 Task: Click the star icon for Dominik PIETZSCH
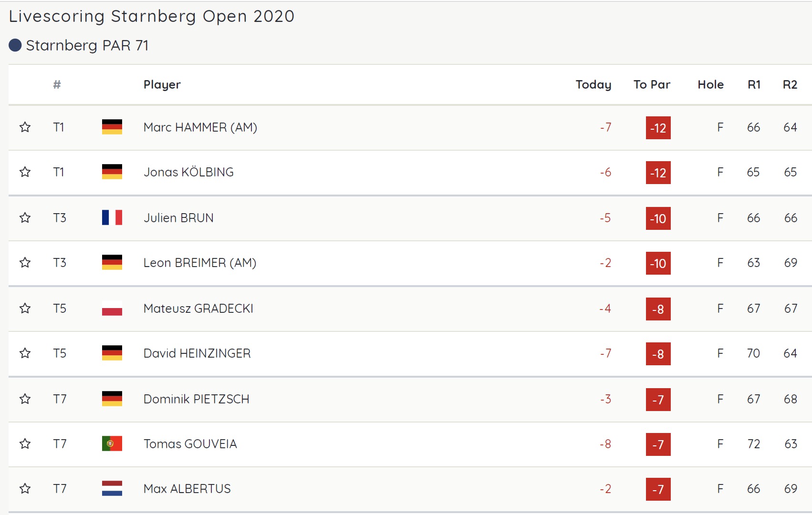[25, 399]
